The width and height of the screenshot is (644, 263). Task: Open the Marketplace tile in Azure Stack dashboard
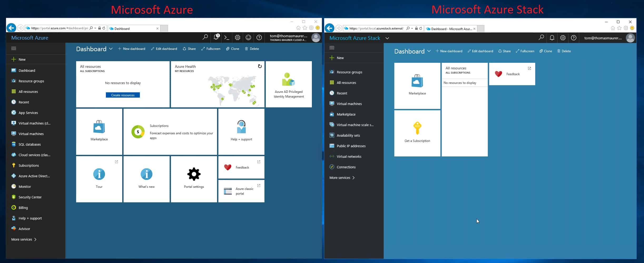pyautogui.click(x=417, y=86)
